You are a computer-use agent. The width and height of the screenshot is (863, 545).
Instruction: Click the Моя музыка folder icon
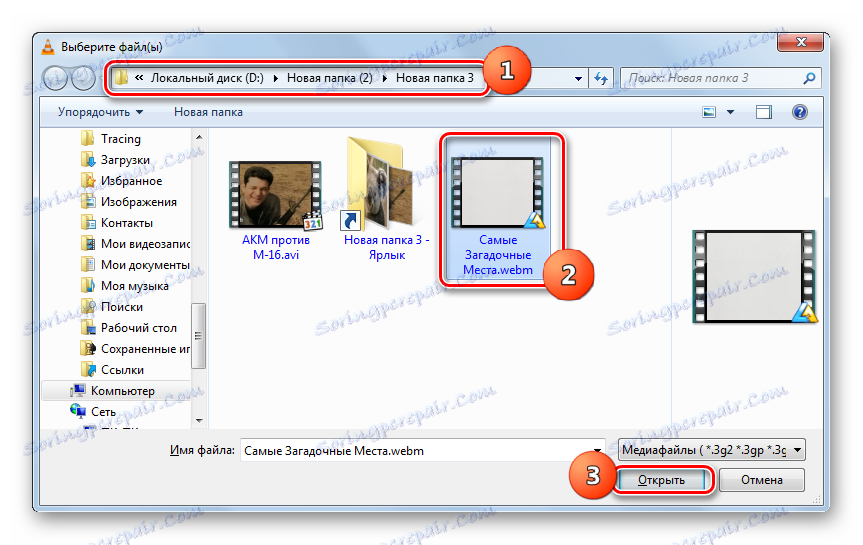pyautogui.click(x=88, y=285)
